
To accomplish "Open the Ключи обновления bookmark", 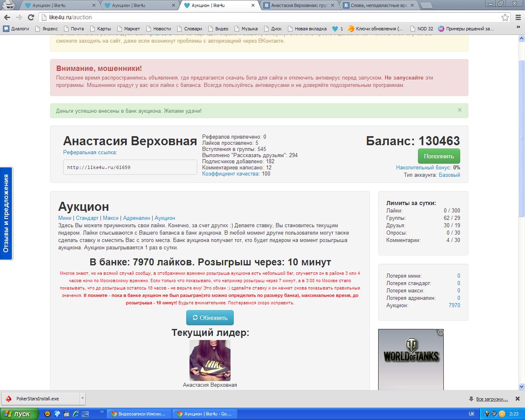I will tap(375, 29).
